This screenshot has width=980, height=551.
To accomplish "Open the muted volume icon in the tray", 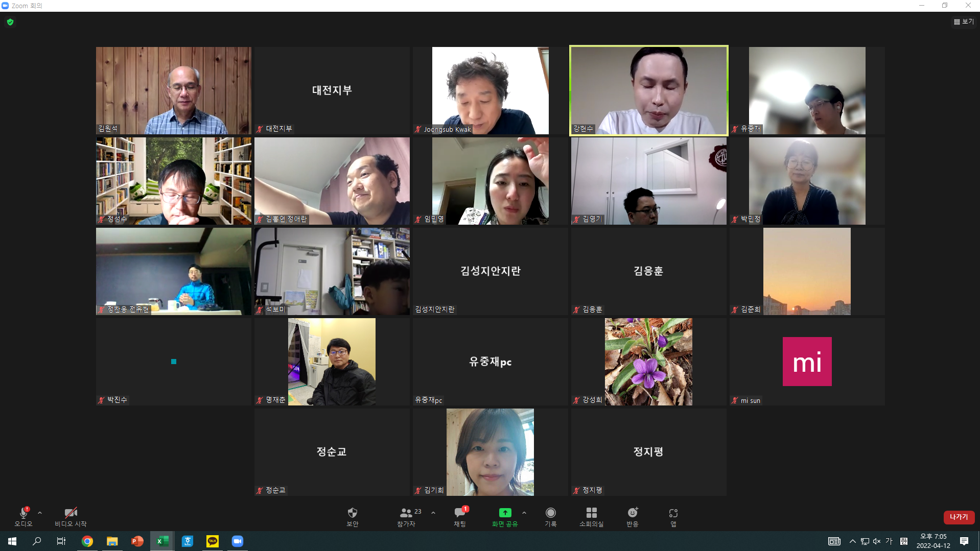I will tap(877, 541).
